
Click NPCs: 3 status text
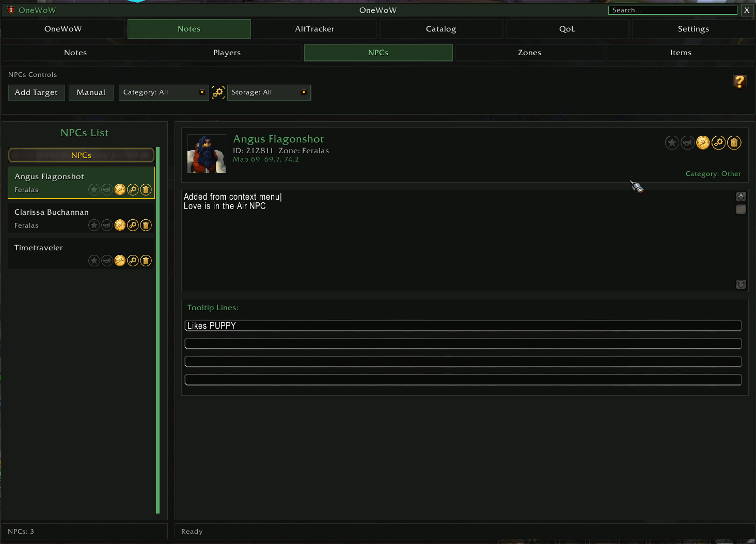click(x=21, y=532)
